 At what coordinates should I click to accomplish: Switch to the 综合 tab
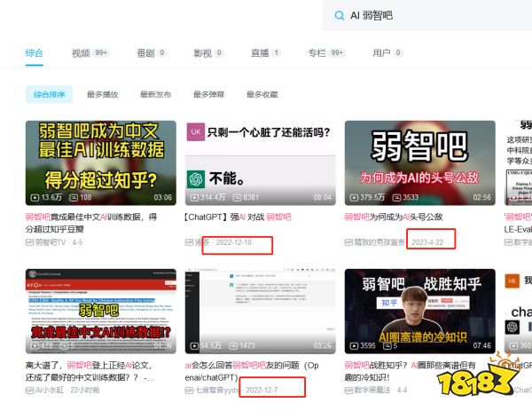tap(35, 53)
